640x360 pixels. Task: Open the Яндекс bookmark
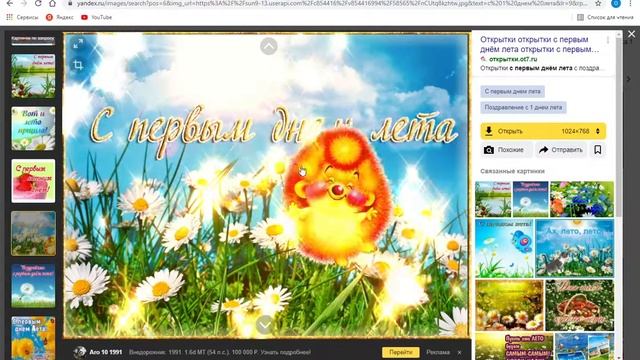point(60,17)
